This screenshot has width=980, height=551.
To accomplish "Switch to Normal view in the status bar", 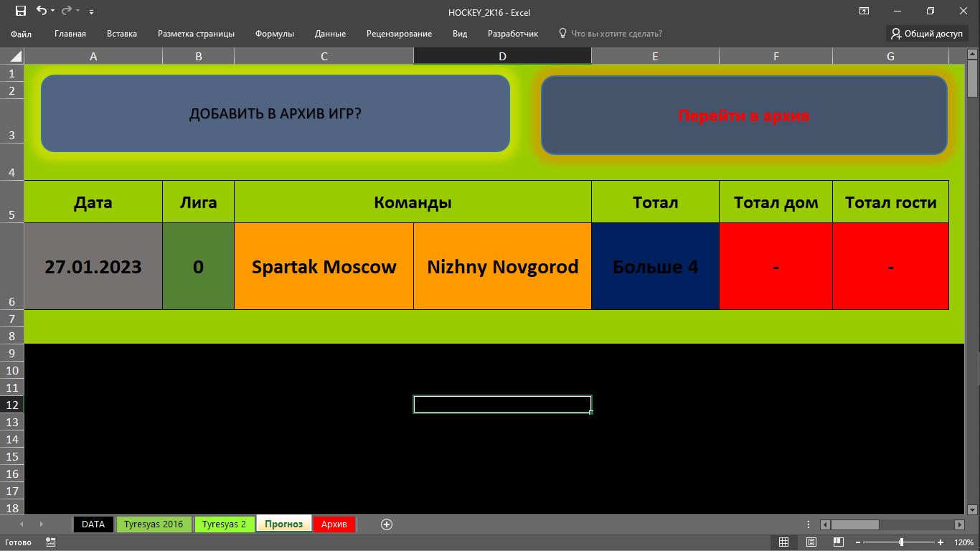I will point(784,542).
